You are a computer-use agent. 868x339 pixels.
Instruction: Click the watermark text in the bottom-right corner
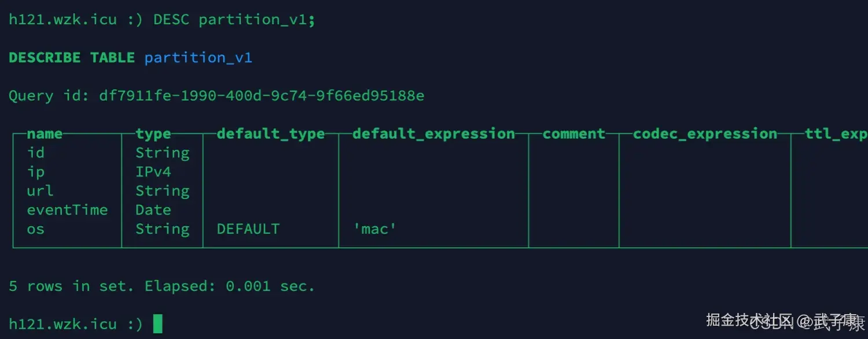pyautogui.click(x=784, y=321)
